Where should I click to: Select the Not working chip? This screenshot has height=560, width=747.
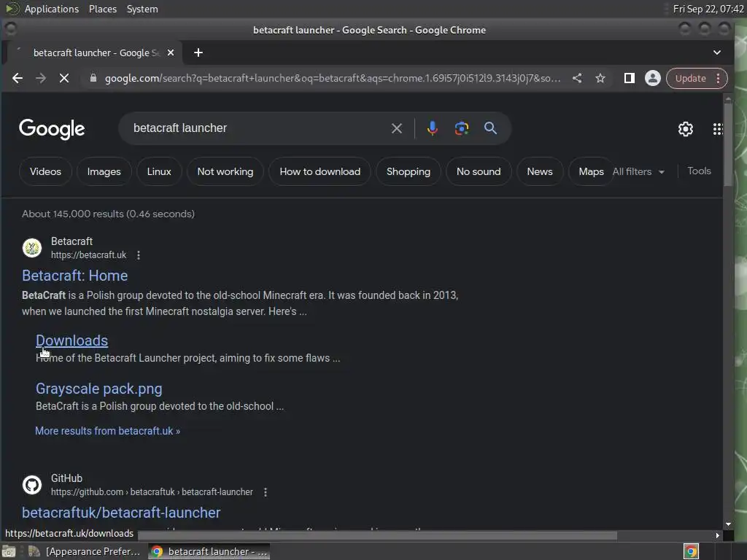(225, 171)
